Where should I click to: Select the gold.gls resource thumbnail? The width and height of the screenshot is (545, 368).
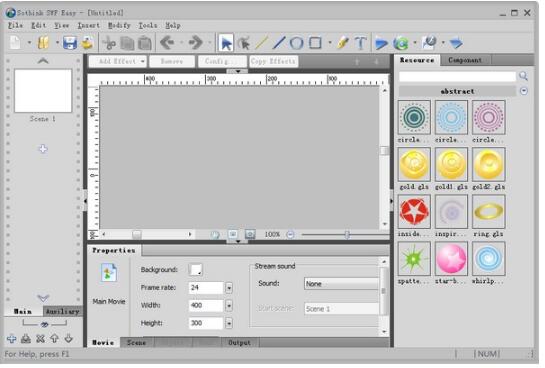414,164
